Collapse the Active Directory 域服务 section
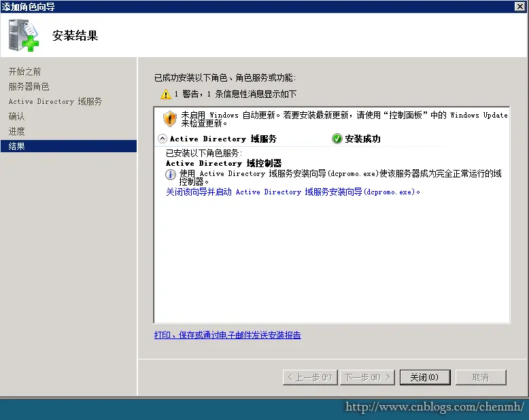The height and width of the screenshot is (420, 529). coord(163,139)
